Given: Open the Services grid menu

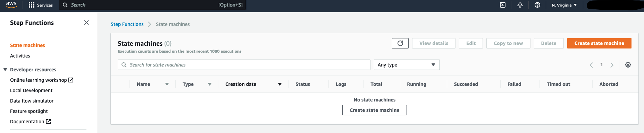Looking at the screenshot, I should tap(41, 5).
